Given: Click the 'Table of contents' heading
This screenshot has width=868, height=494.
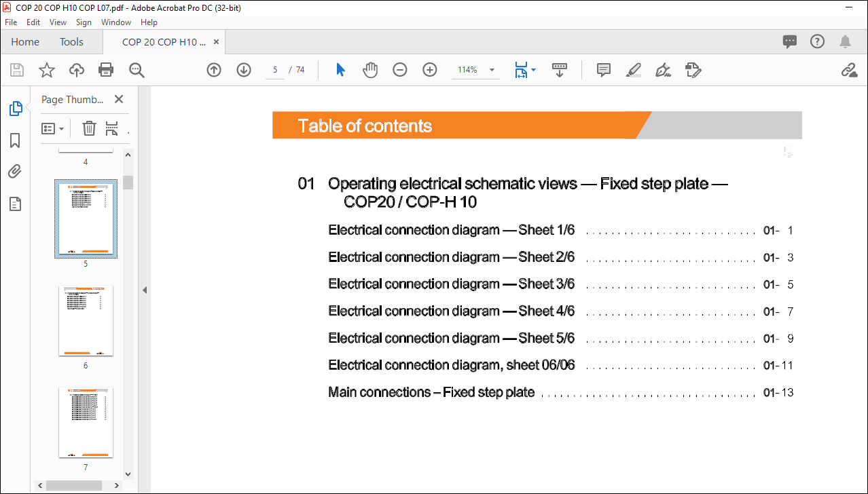Looking at the screenshot, I should click(x=365, y=126).
